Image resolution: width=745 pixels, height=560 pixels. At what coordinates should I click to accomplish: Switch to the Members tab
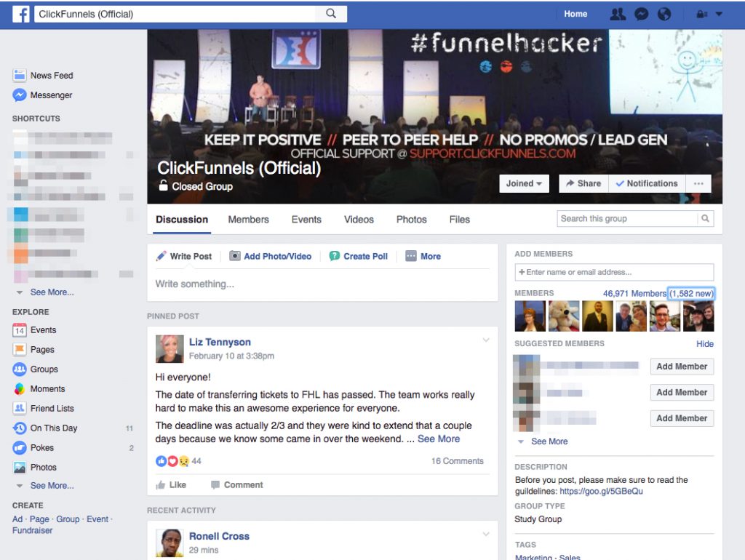248,220
